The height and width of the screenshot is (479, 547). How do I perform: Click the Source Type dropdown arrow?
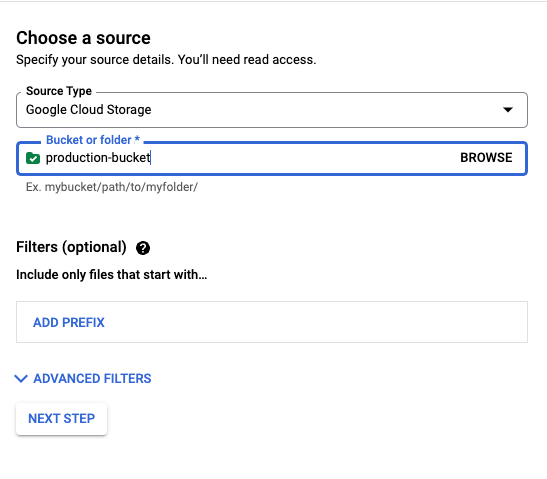508,110
